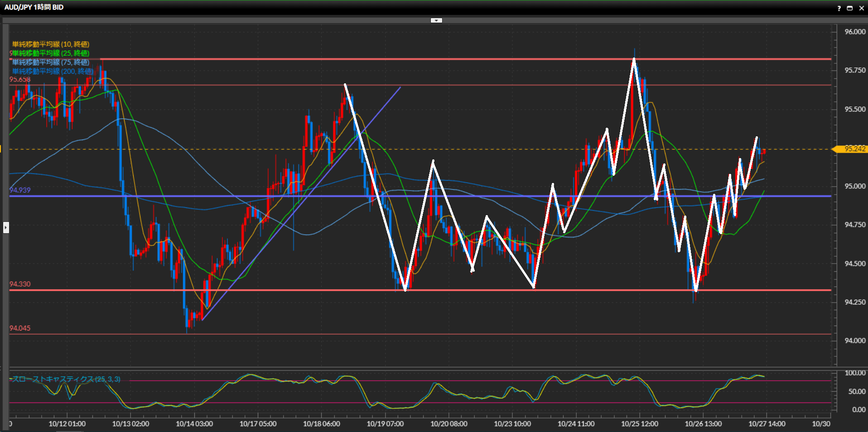Select the 95.658 horizontal line label

[20, 79]
